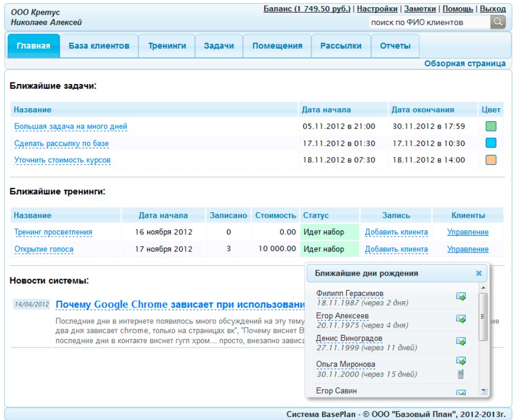Добавить клиента to Открытие голоса
The height and width of the screenshot is (420, 516).
(x=396, y=249)
